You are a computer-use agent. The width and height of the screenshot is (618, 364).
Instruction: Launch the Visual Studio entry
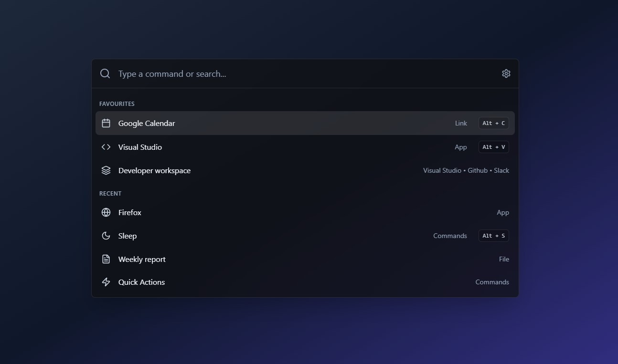coord(305,147)
